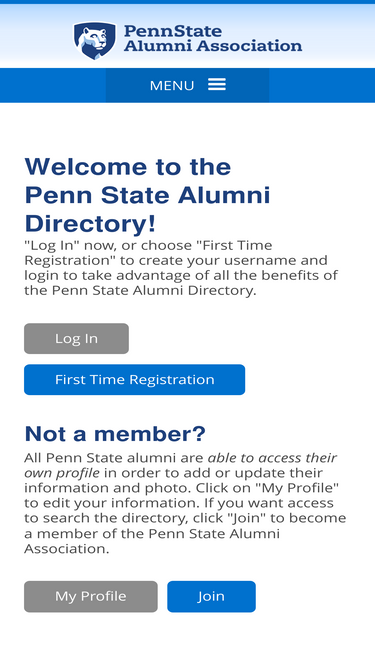Click the Penn State Nittany Lion shield logo

[94, 40]
